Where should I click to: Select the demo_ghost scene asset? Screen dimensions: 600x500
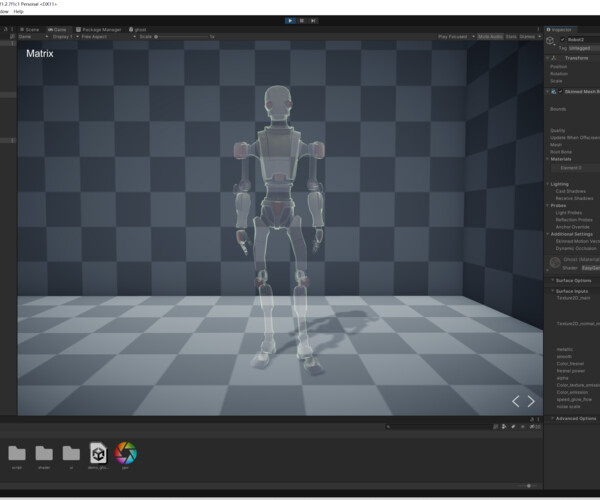tap(98, 456)
